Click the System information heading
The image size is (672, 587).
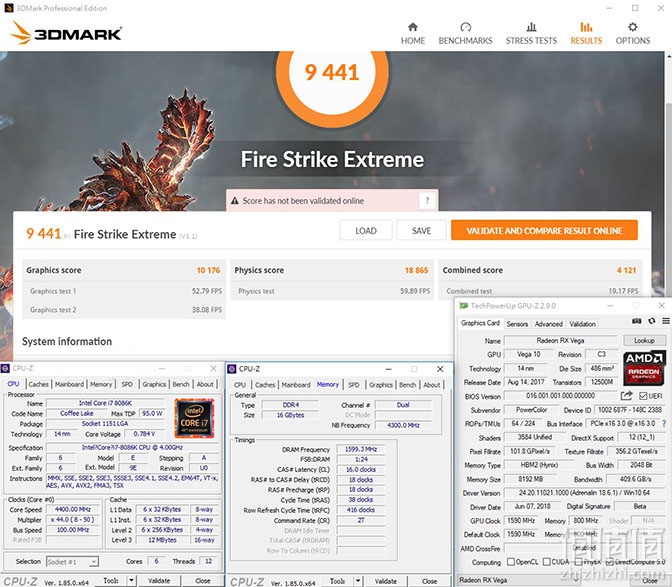[67, 341]
